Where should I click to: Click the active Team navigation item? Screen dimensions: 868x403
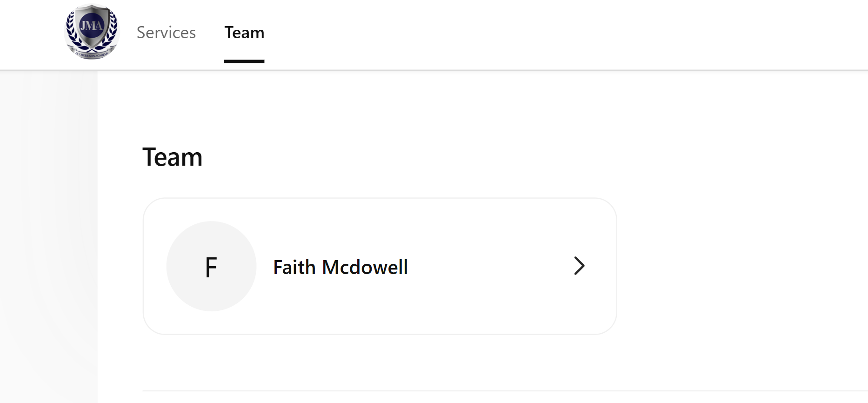(x=244, y=33)
